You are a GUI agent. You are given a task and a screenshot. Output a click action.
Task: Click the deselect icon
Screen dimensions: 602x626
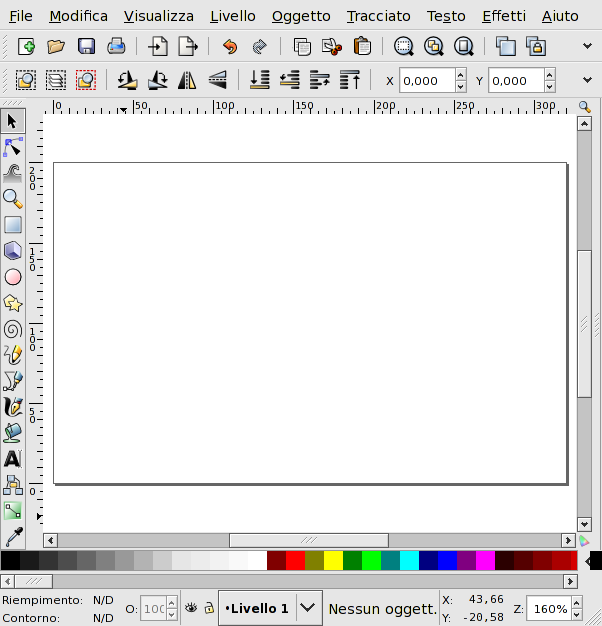86,80
